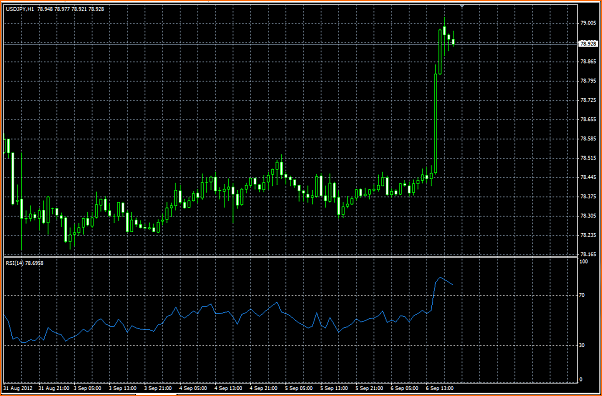This screenshot has width=602, height=396.
Task: Click the 78.655 price axis label
Action: click(x=587, y=119)
